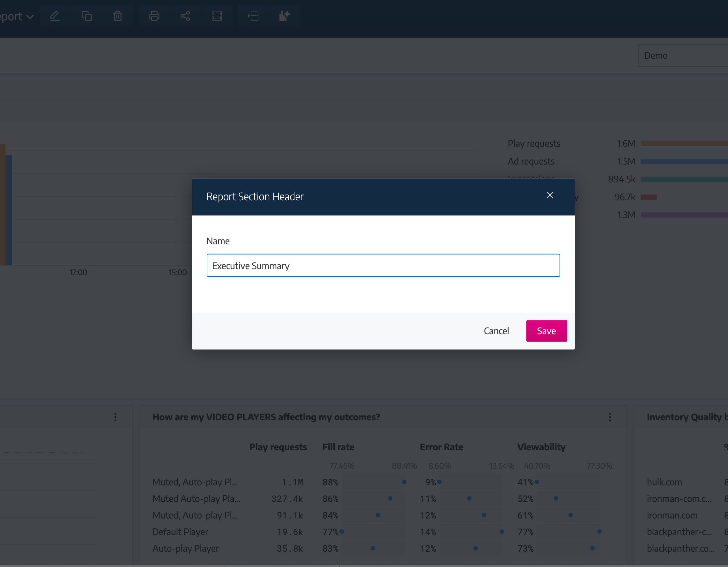Click the 96.7k red bar
The width and height of the screenshot is (728, 567).
(x=649, y=197)
